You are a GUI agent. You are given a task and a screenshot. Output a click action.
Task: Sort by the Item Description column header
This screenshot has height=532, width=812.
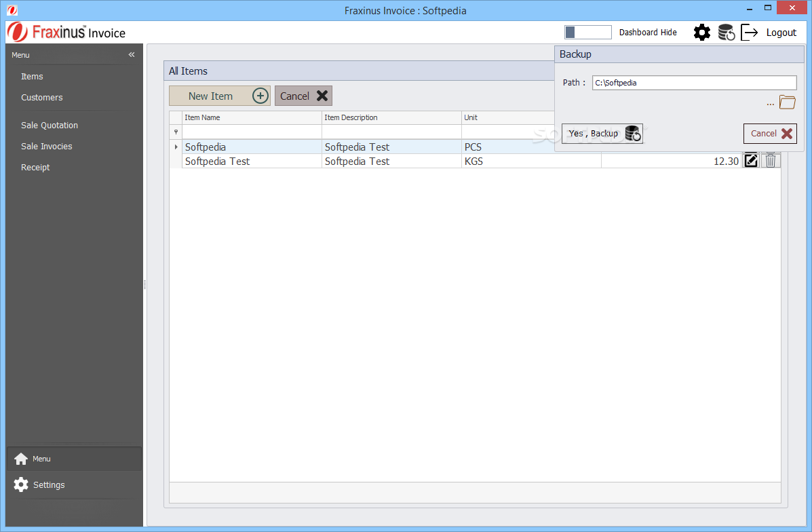point(391,117)
